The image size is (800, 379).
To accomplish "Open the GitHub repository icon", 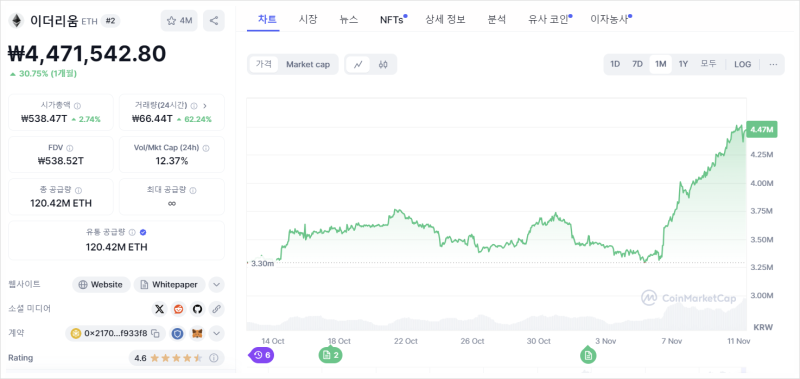I will [197, 309].
